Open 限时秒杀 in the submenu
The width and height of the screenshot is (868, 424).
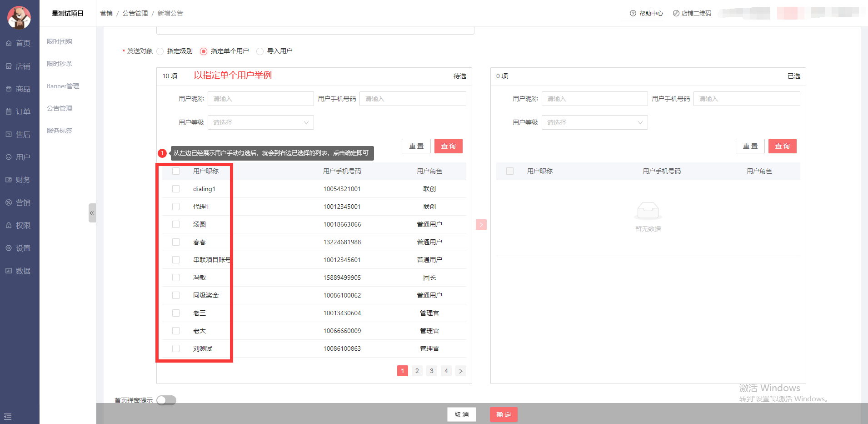(x=60, y=64)
